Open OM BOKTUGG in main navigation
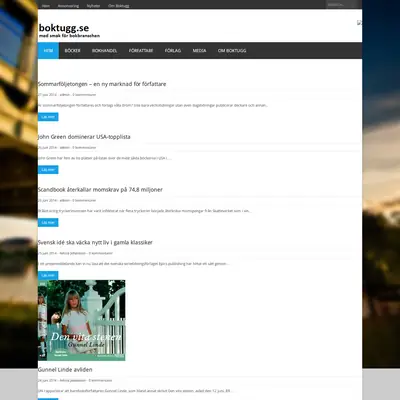Viewport: 400px width, 400px height. point(232,51)
